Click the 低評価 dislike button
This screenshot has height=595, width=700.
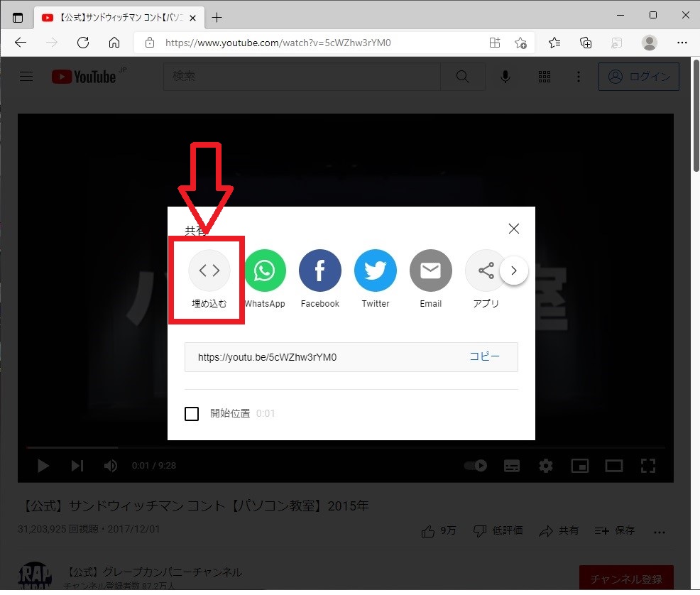coord(498,530)
